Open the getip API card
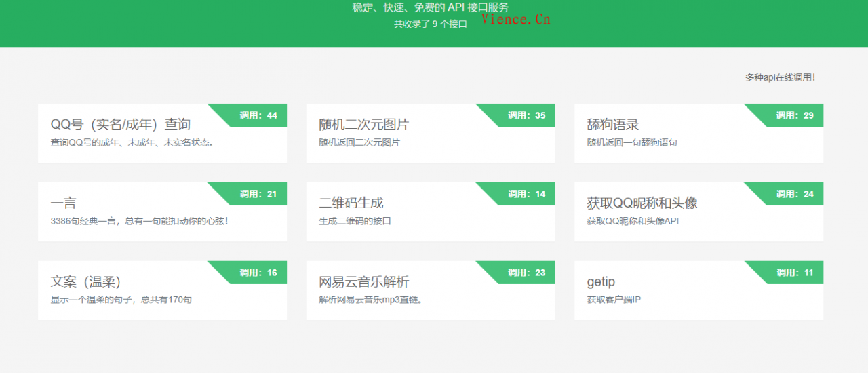 click(698, 291)
